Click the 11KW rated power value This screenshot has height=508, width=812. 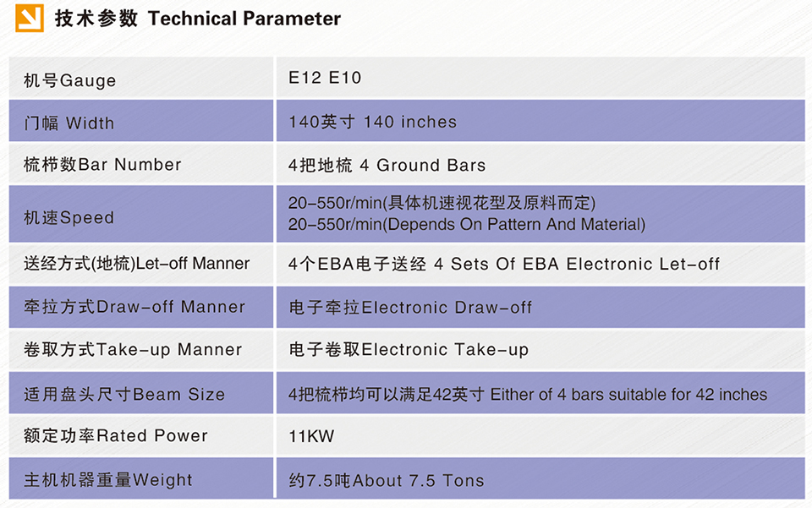click(311, 436)
